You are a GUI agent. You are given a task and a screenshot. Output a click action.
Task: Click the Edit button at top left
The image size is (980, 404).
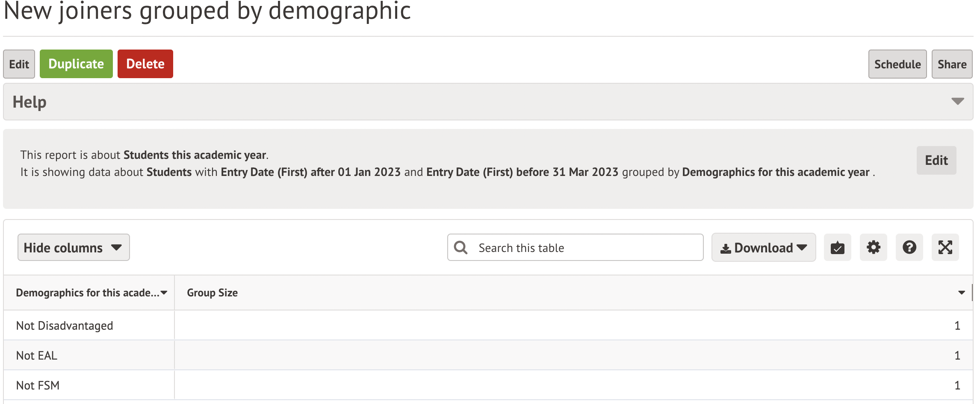[19, 64]
